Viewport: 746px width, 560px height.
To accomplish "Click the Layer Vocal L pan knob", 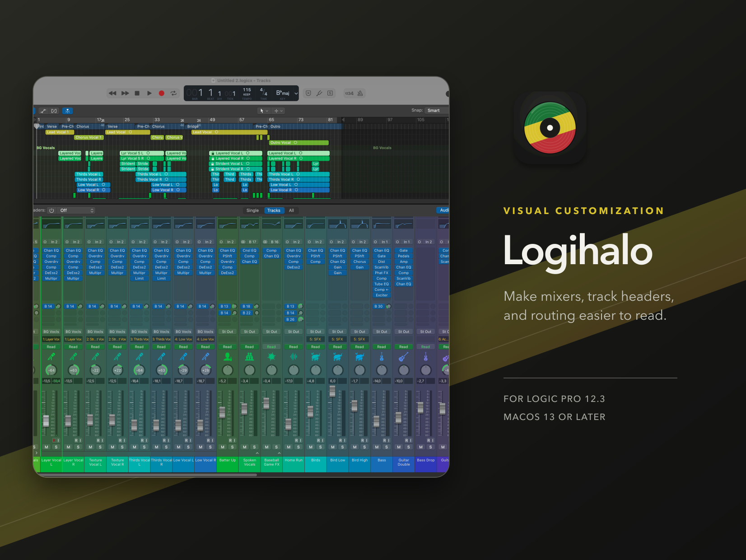I will (x=51, y=370).
